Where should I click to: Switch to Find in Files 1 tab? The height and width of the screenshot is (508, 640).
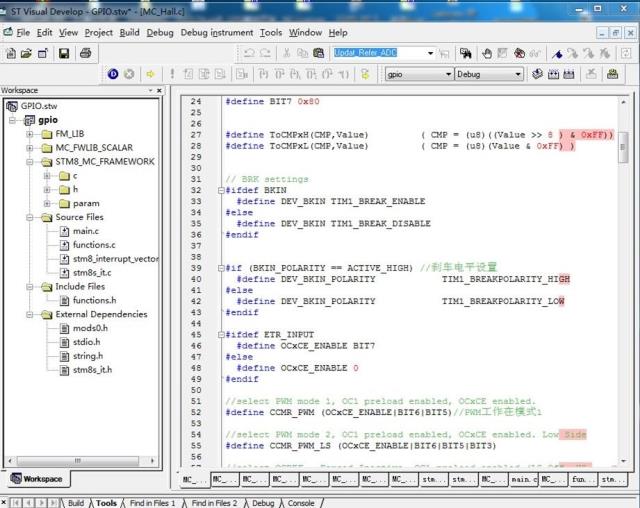coord(152,503)
